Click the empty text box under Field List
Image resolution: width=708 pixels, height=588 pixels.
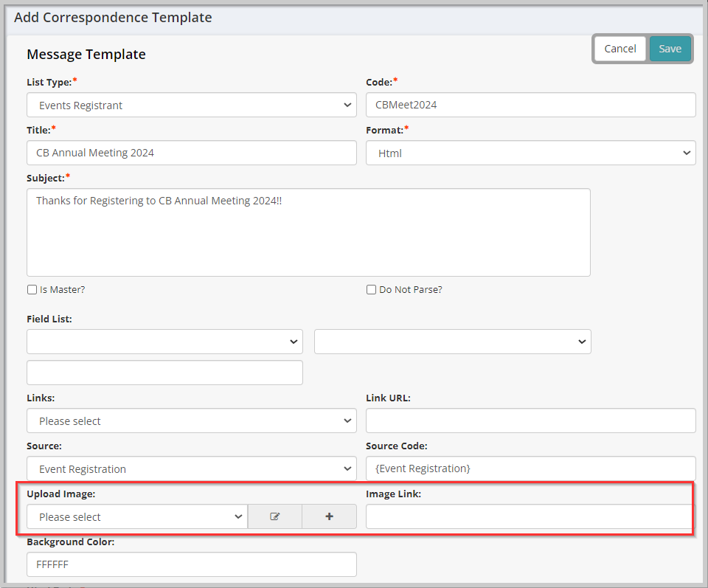tap(164, 373)
